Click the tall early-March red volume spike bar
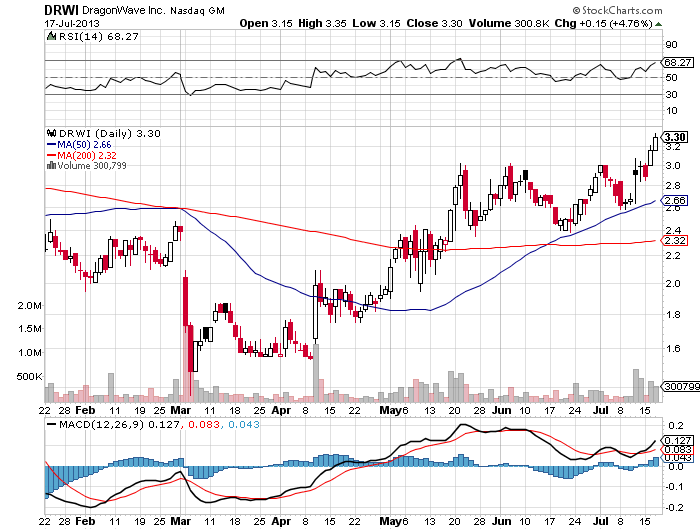This screenshot has width=700, height=530. coord(185,363)
